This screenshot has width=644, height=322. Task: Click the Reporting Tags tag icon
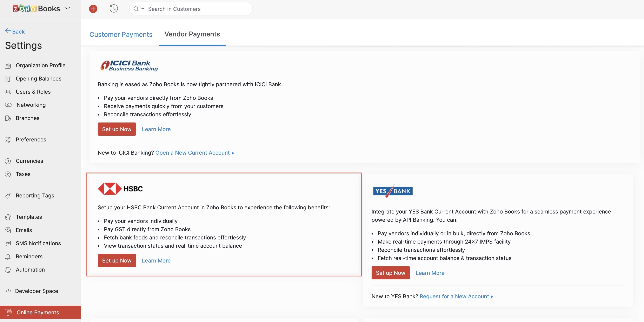[8, 196]
